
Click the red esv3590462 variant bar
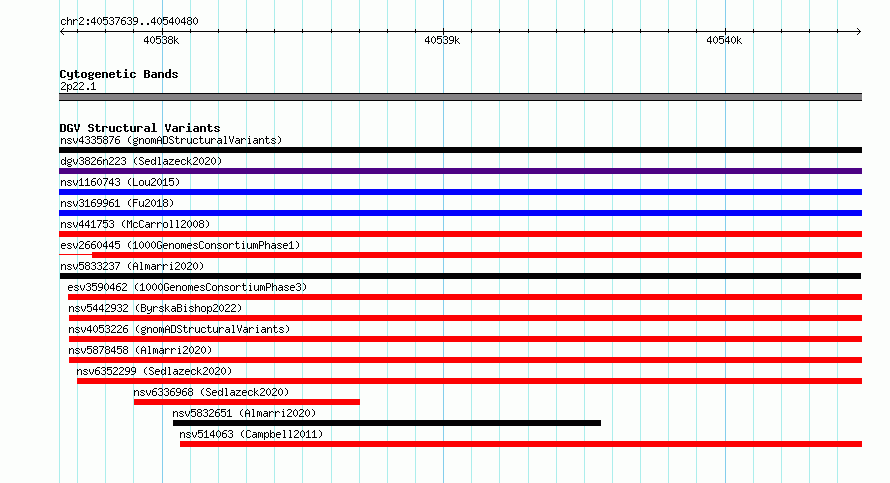tap(465, 297)
